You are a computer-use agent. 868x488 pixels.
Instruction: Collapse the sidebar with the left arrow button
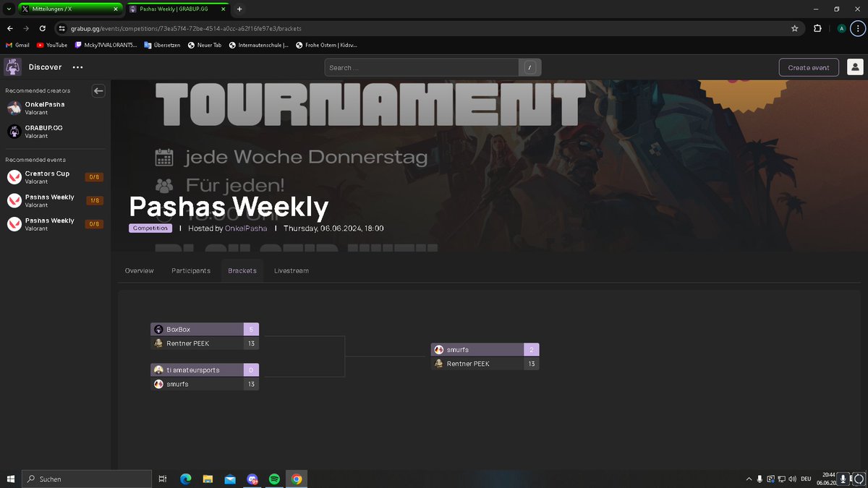[x=99, y=91]
